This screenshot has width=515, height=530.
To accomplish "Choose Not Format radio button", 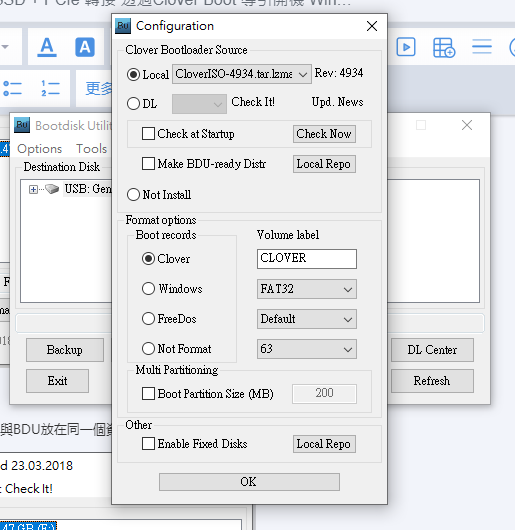I will pos(148,348).
